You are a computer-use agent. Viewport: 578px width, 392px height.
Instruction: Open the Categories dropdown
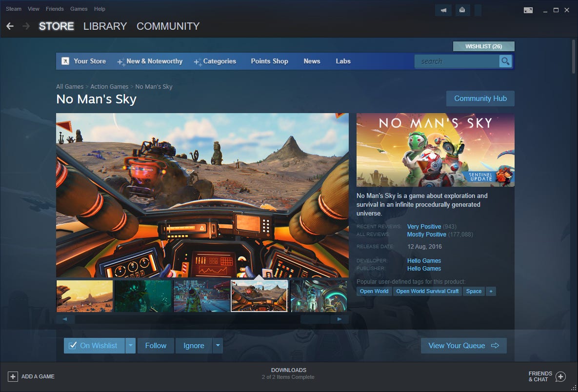215,61
